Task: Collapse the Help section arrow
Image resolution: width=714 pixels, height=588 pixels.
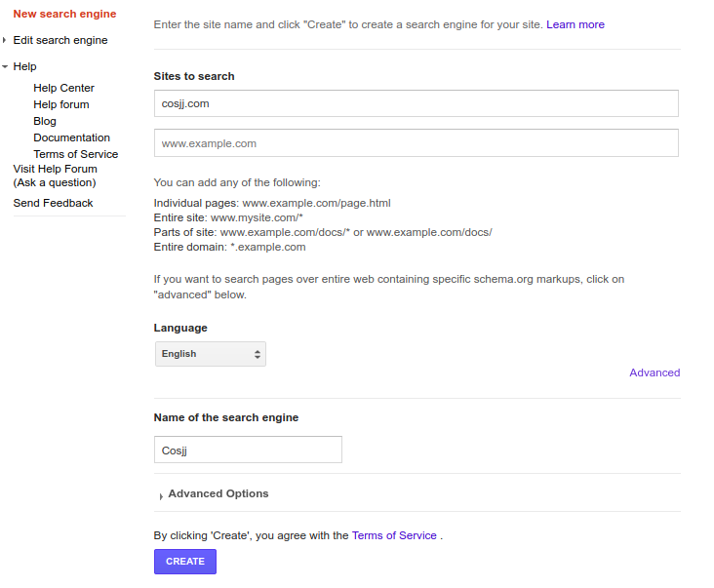Action: tap(5, 66)
